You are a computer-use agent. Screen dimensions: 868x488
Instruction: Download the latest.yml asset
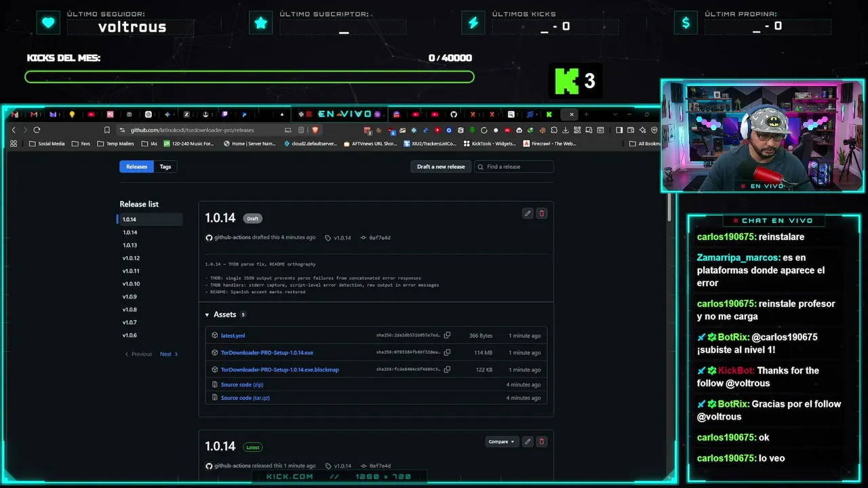[x=233, y=335]
